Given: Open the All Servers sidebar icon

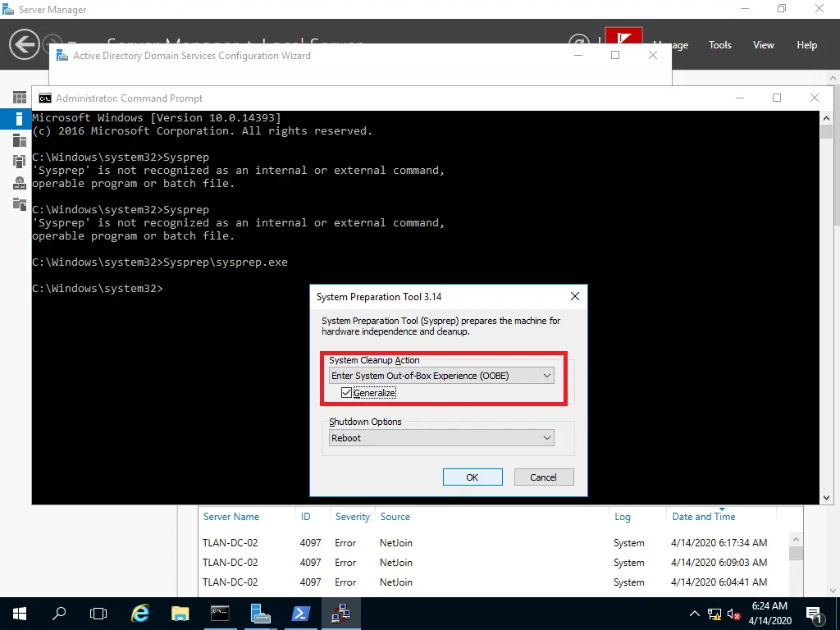Looking at the screenshot, I should 20,140.
